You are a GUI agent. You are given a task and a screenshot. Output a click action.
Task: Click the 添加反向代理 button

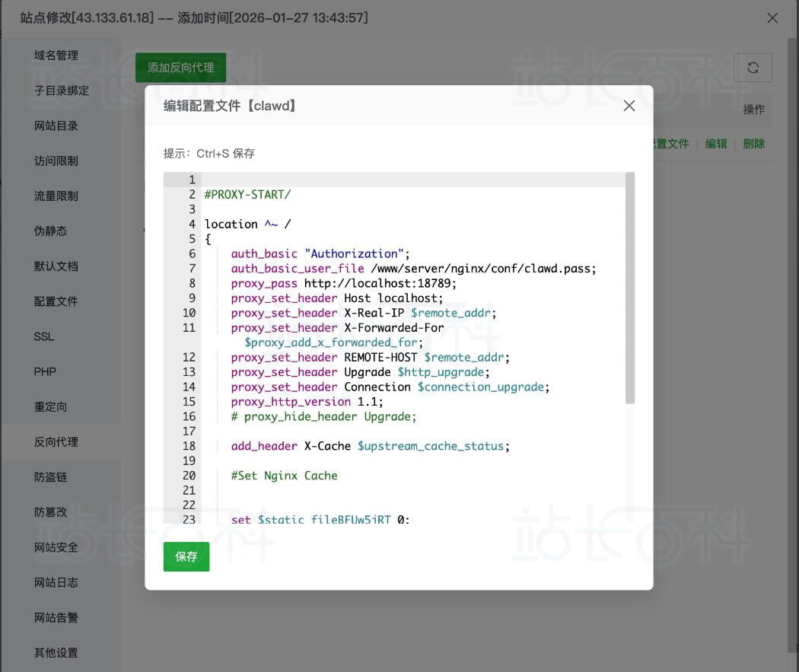pyautogui.click(x=180, y=68)
